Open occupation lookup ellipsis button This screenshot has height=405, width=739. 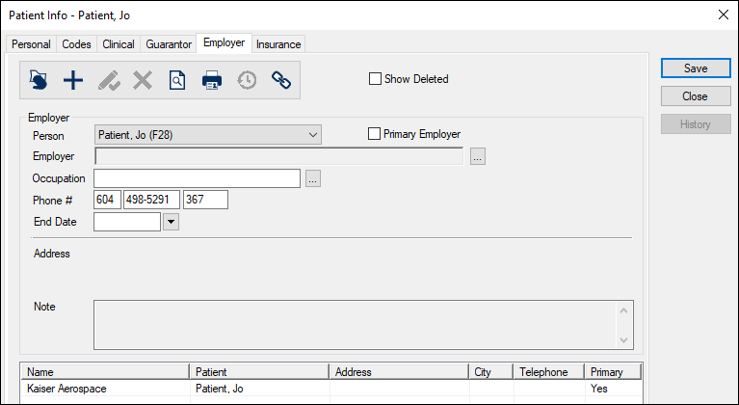(313, 179)
